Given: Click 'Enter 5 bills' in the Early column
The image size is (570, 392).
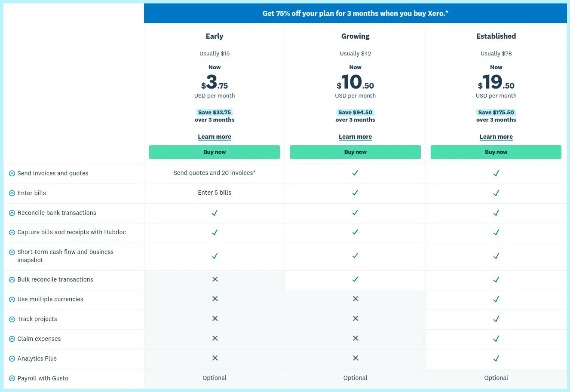Looking at the screenshot, I should click(215, 193).
